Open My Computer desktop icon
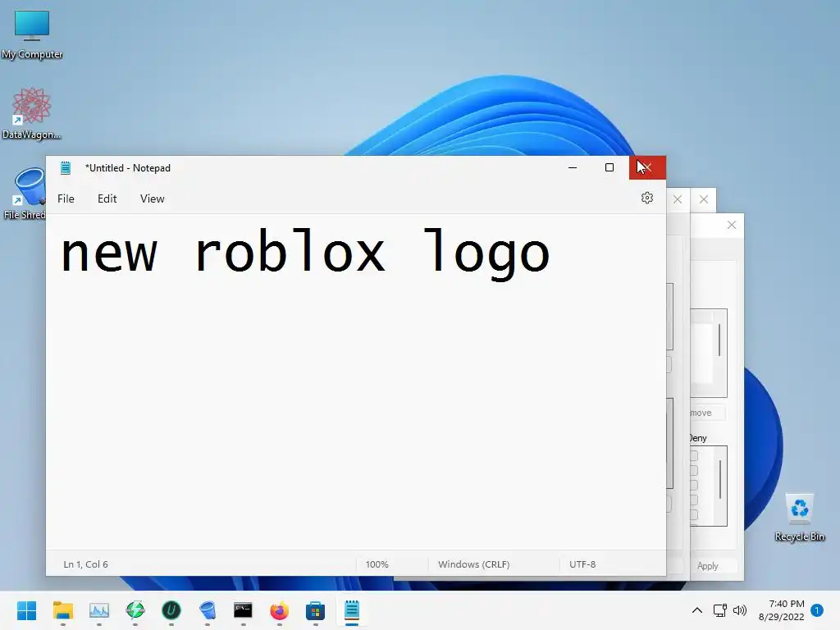The image size is (840, 630). [32, 34]
